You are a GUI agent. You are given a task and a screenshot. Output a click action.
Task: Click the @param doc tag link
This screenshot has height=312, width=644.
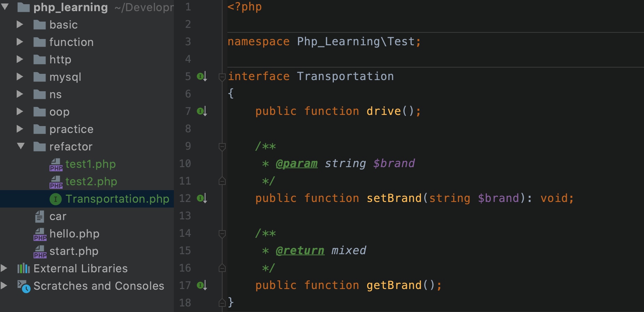tap(297, 164)
